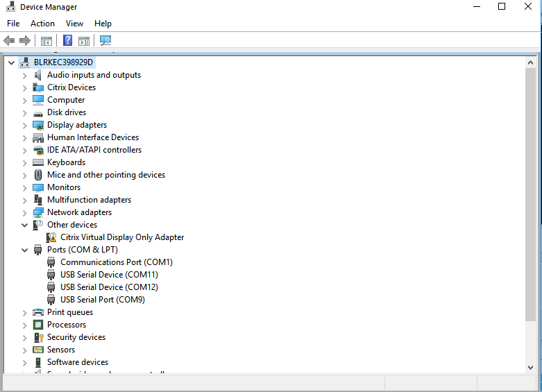Select USB Serial Device (COM11) text

[109, 275]
